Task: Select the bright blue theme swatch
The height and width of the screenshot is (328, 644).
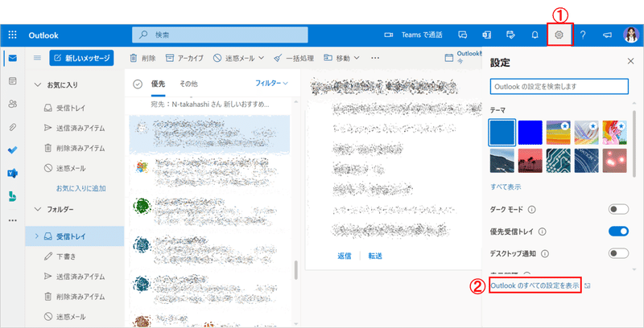Action: tap(530, 133)
